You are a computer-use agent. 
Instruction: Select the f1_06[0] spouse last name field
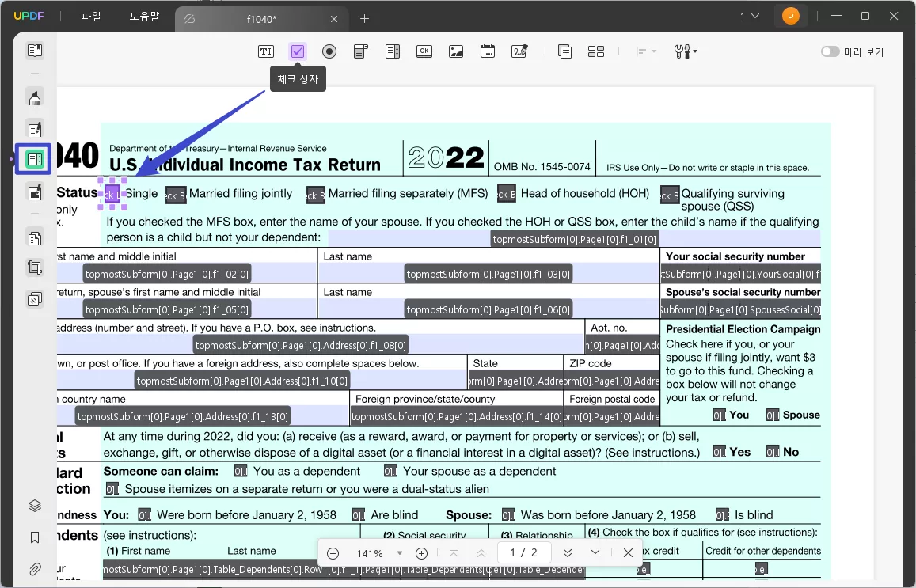point(488,309)
